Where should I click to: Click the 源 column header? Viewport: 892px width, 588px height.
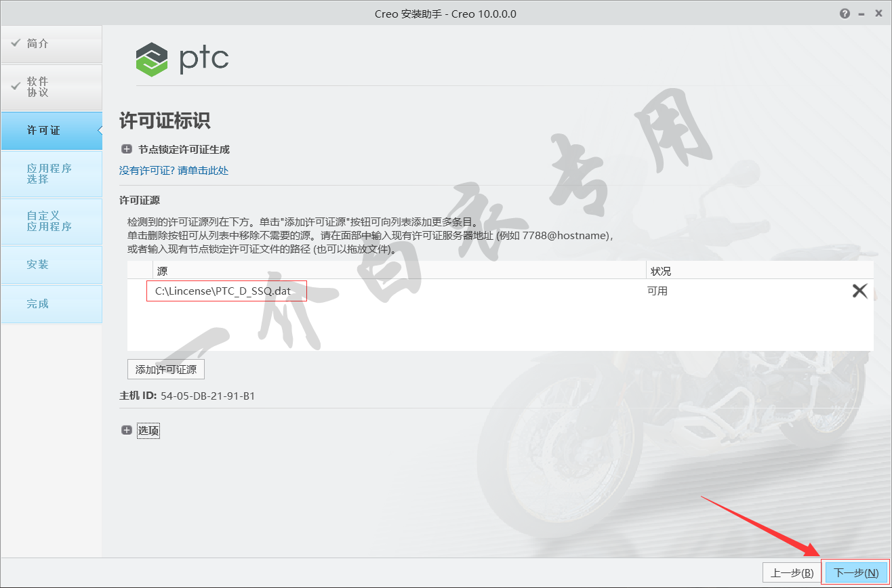click(x=400, y=271)
